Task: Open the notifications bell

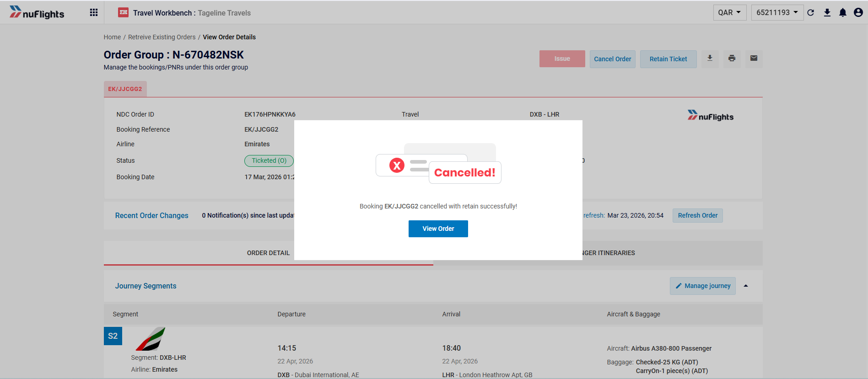Action: coord(843,12)
